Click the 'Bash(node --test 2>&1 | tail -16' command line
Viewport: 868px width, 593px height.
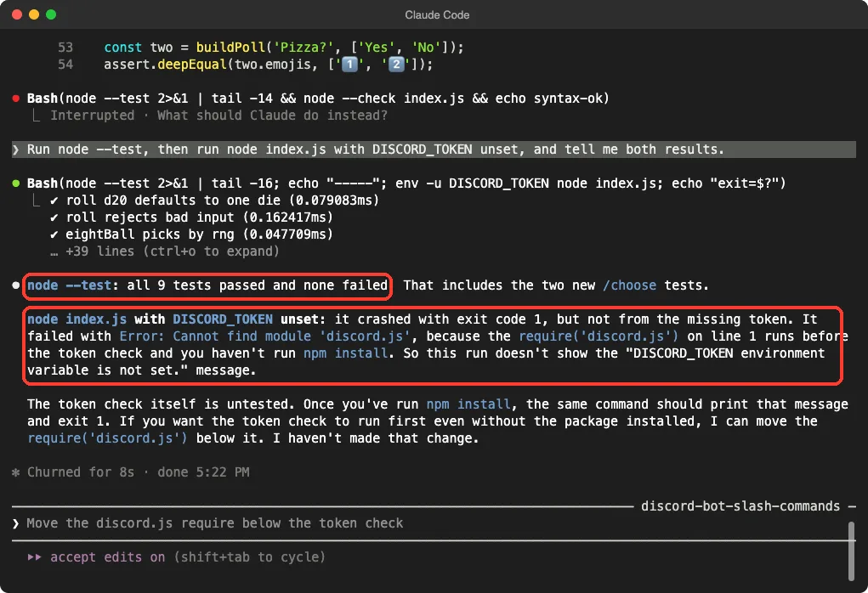point(406,184)
